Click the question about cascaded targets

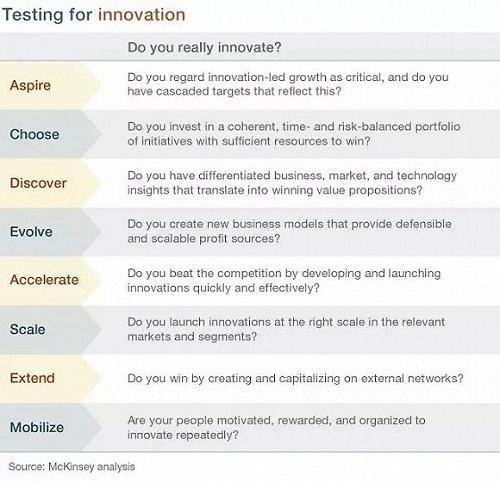288,84
